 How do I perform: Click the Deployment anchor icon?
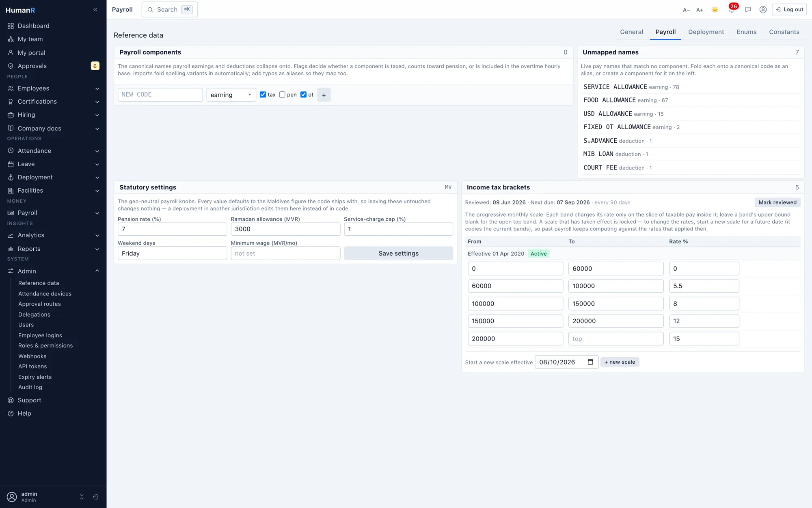pos(11,178)
